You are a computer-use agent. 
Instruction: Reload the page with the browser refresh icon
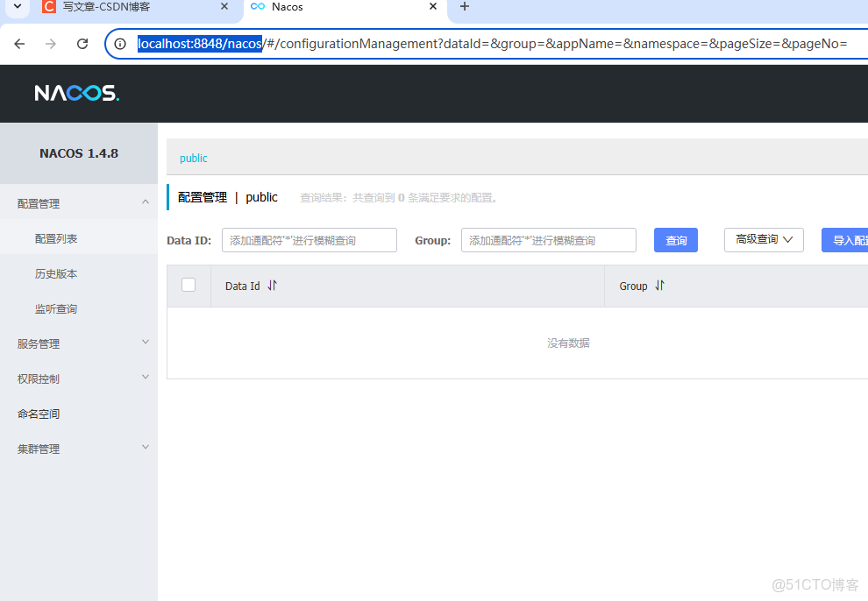tap(82, 43)
